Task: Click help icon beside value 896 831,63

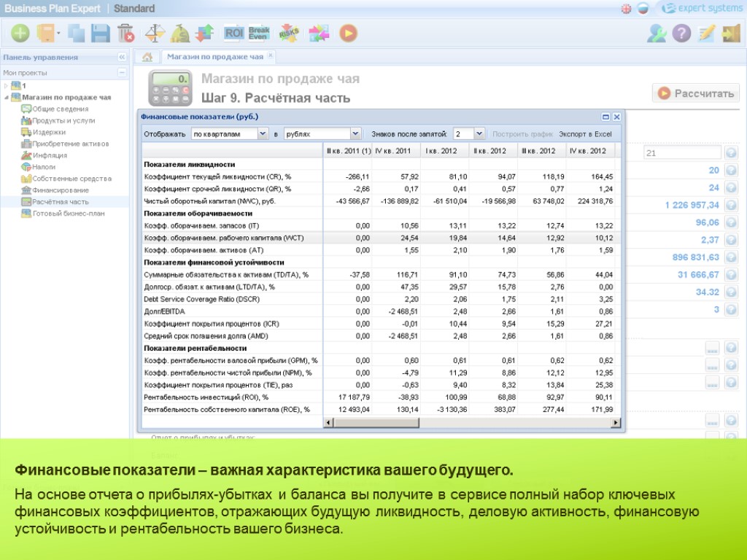Action: (731, 257)
